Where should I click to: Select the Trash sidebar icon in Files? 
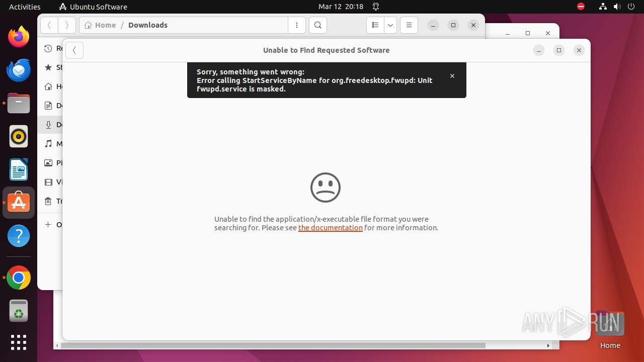[48, 201]
